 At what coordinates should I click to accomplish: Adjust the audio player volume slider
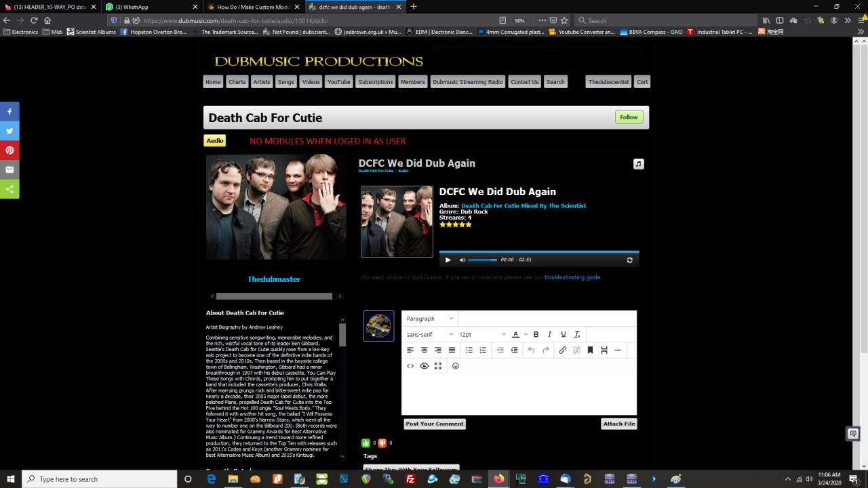coord(482,260)
